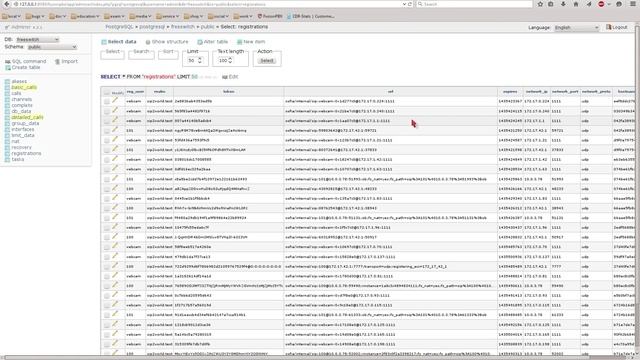Screen dimensions: 640x360
Task: Expand the 'shop' bookmarks folder
Action: (x=193, y=16)
